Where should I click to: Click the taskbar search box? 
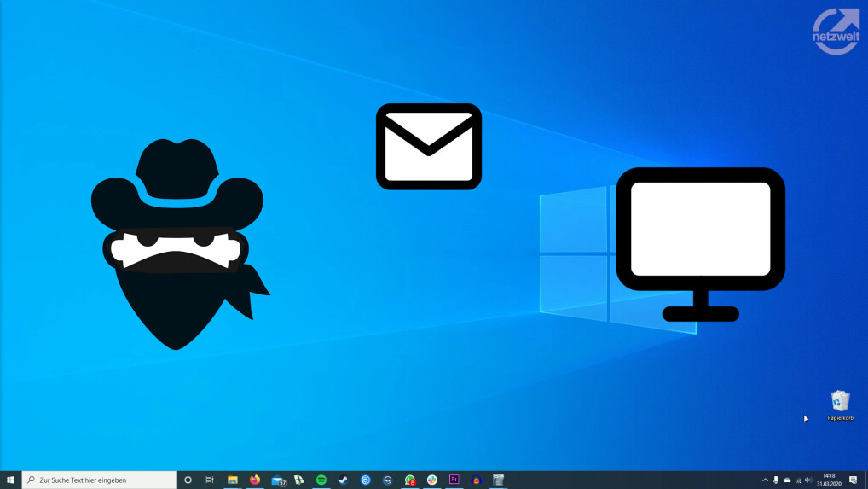click(x=100, y=480)
